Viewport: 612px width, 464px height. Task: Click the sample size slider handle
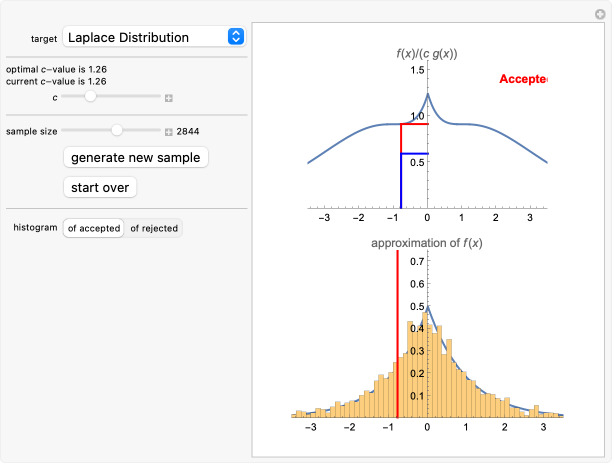tap(117, 130)
